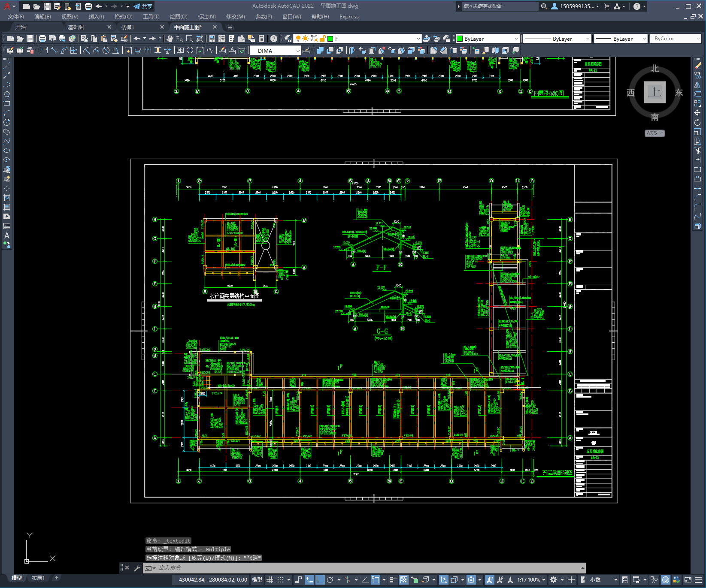The image size is (706, 588).
Task: Toggle Snap mode in status bar
Action: point(280,580)
